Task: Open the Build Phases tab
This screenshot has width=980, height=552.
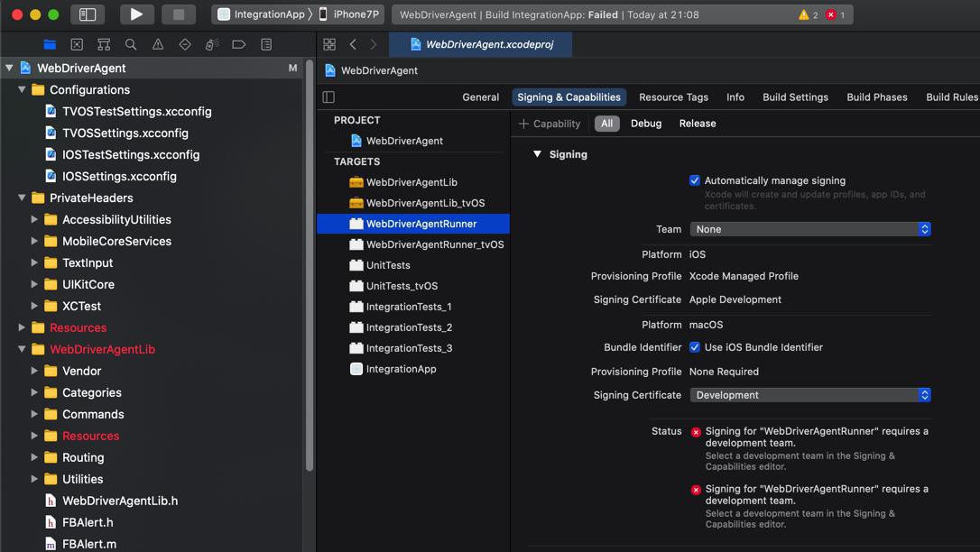Action: click(x=877, y=97)
